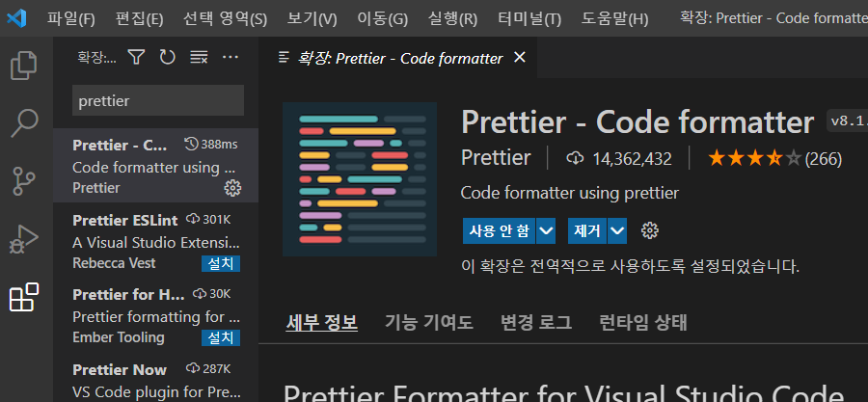Select the Prettier ESLint list entry

point(155,239)
